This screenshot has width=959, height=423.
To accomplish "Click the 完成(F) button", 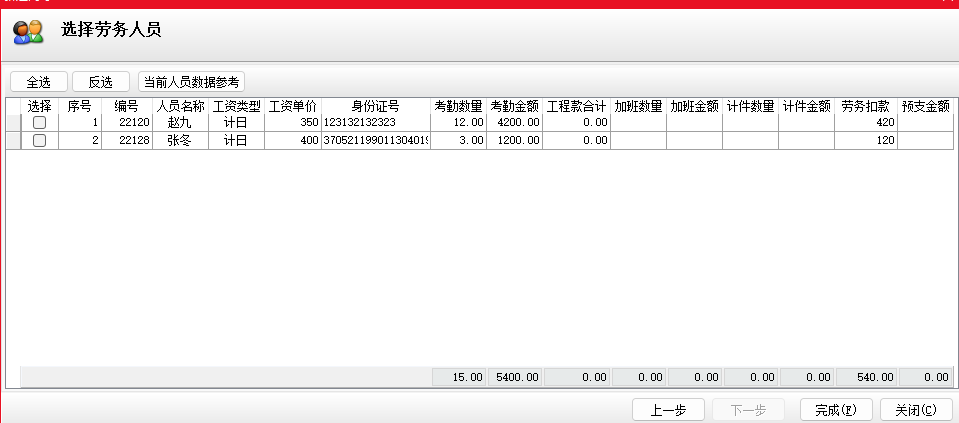I will [x=836, y=410].
